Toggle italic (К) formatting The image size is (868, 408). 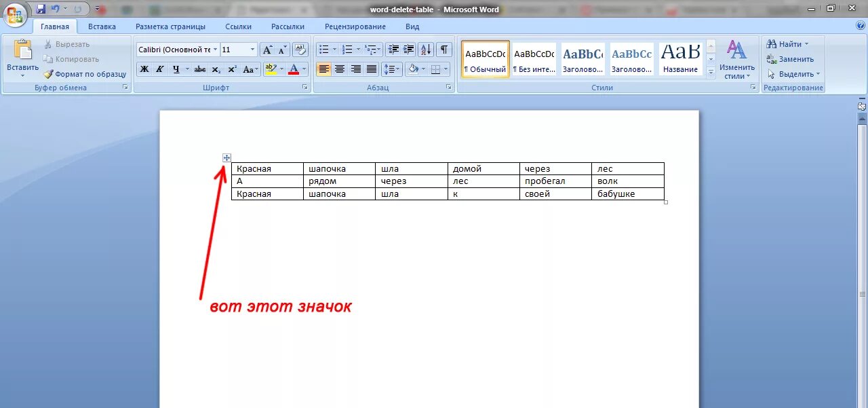[x=159, y=69]
